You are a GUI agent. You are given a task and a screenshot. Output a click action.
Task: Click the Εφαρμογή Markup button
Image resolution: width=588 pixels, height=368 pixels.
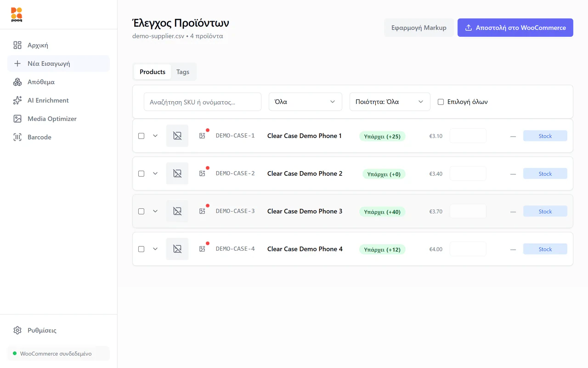(419, 28)
